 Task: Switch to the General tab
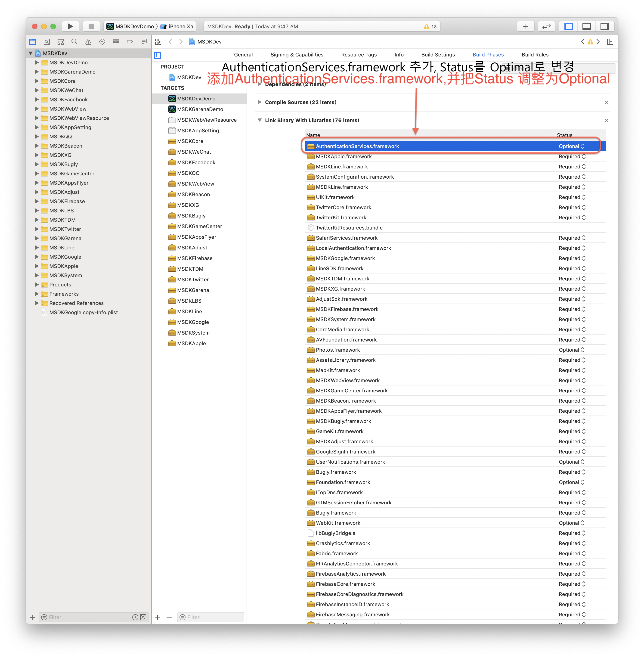[243, 55]
